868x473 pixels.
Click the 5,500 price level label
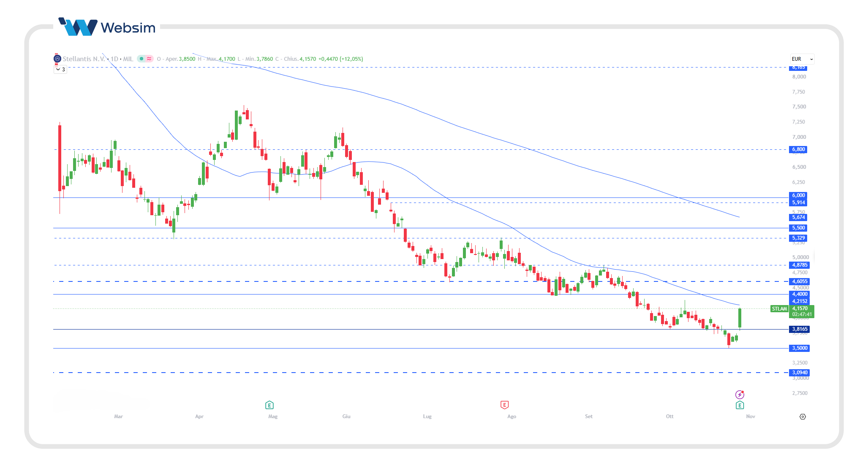click(798, 228)
